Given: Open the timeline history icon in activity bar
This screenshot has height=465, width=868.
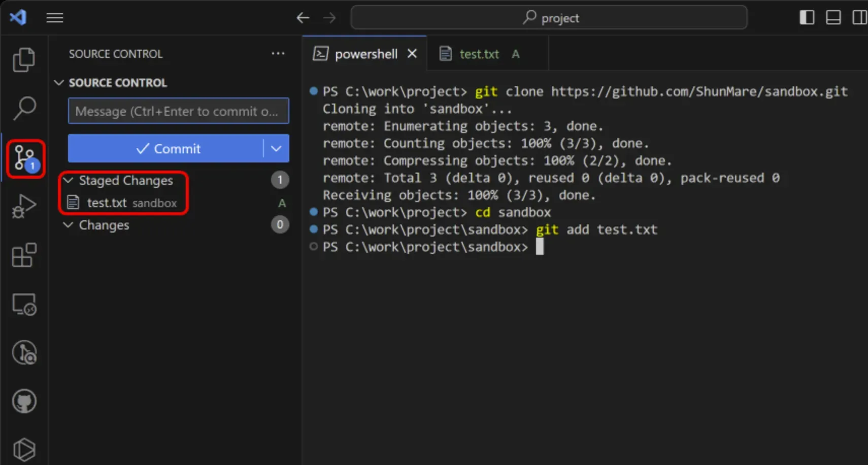Looking at the screenshot, I should click(x=24, y=353).
